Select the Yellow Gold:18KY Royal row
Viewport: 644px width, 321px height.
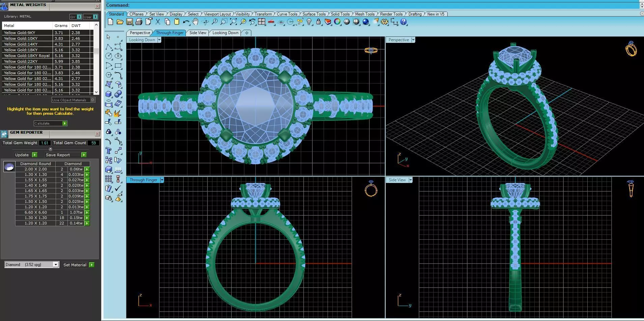pyautogui.click(x=48, y=56)
